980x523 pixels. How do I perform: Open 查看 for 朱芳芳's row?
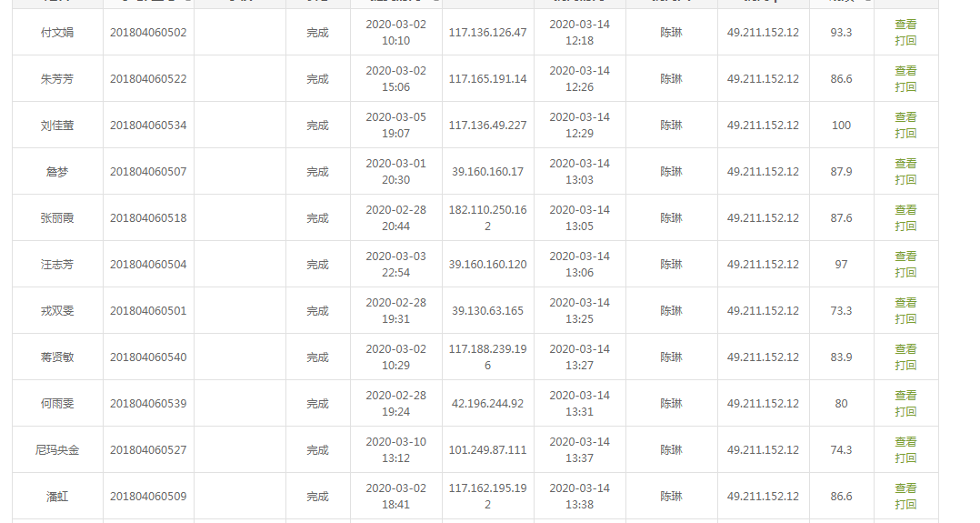tap(905, 71)
